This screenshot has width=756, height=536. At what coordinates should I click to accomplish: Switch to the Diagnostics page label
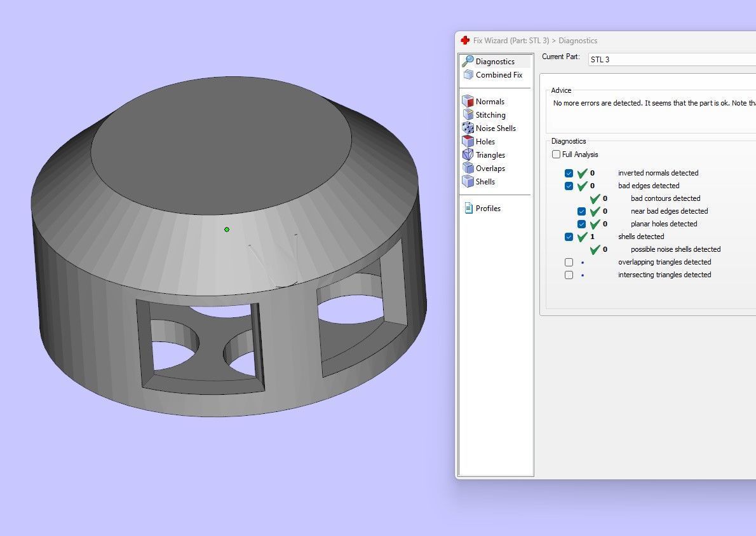point(495,61)
